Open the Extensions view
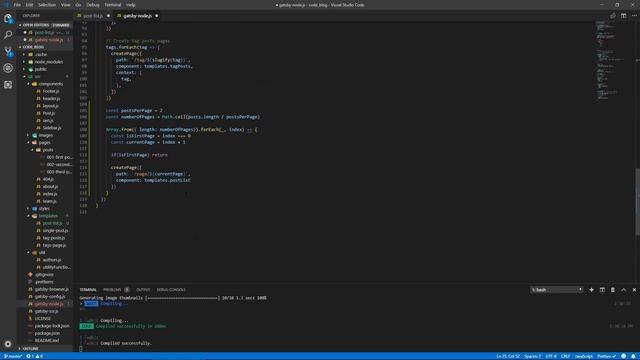Image resolution: width=640 pixels, height=360 pixels. click(x=8, y=84)
